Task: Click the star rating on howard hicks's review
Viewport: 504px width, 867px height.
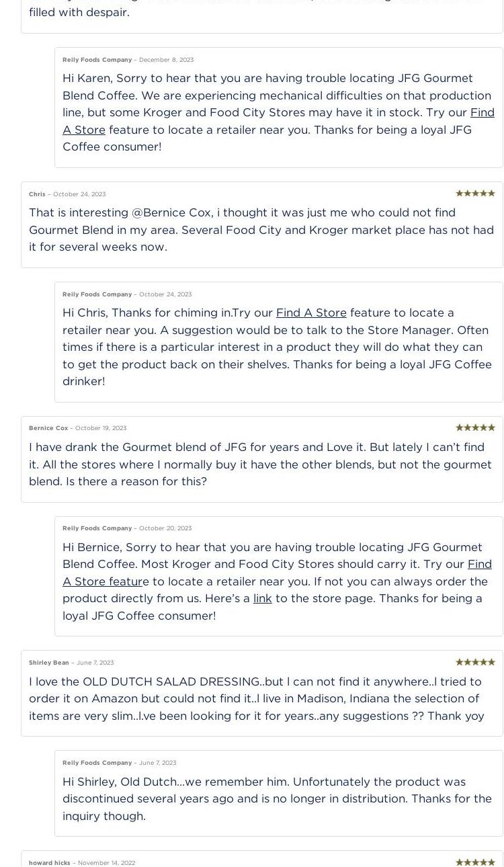Action: 475,862
